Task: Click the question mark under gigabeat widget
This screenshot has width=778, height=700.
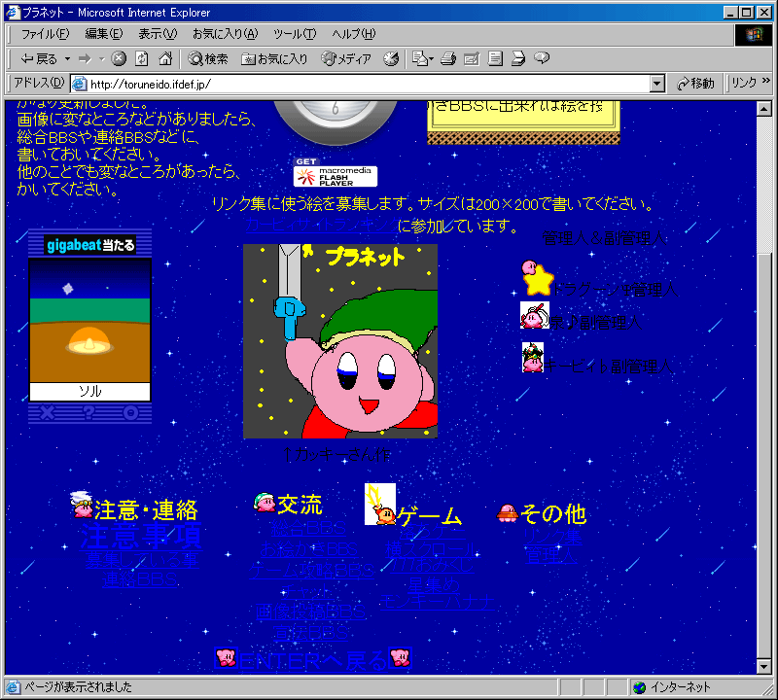Action: 88,412
